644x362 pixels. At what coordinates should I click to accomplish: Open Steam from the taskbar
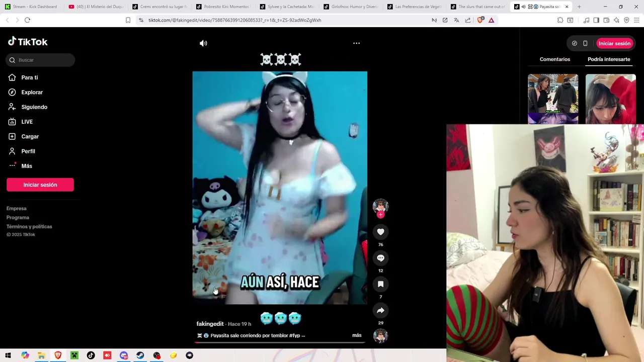pyautogui.click(x=140, y=355)
